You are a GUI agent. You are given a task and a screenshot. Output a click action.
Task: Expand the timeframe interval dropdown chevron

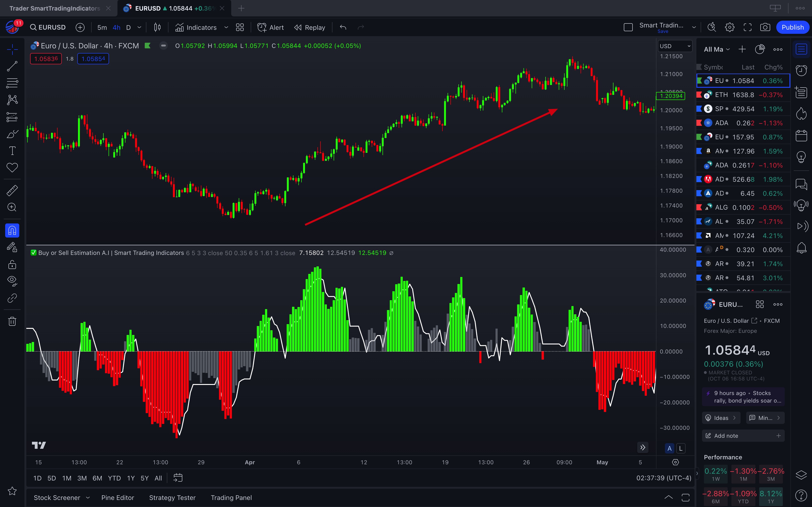tap(139, 27)
